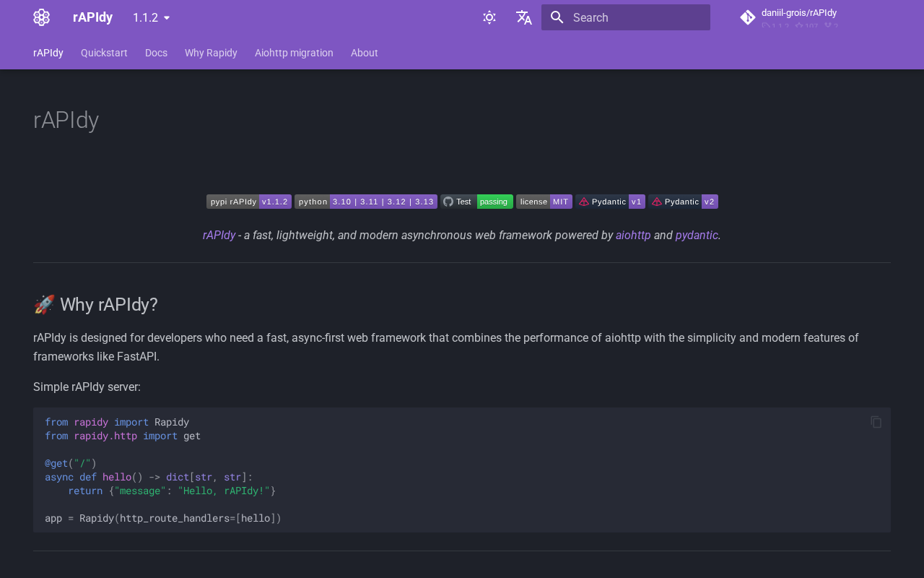Select the Aiohttp migration tab
This screenshot has height=578, width=924.
pyautogui.click(x=294, y=53)
